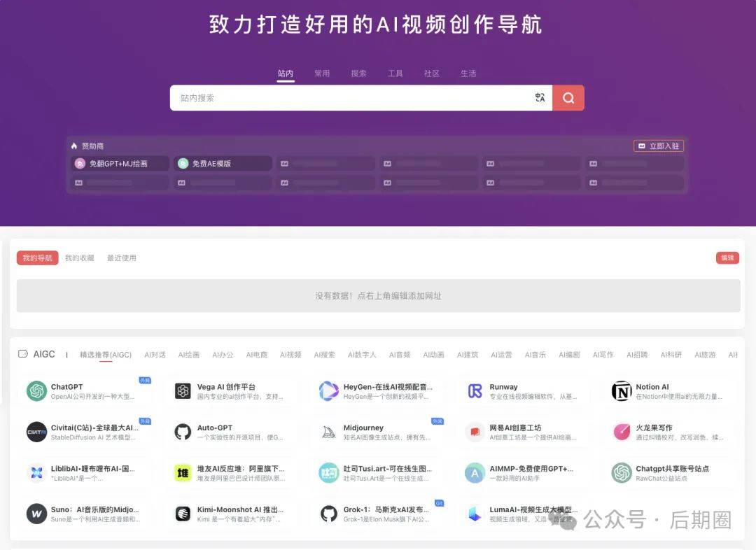Select the 工具 search tab
This screenshot has height=550, width=756.
tap(395, 73)
